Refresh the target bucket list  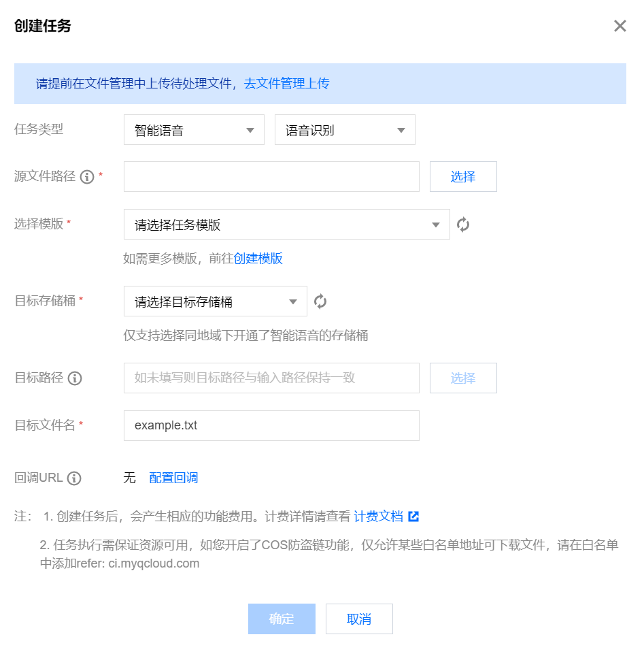pyautogui.click(x=320, y=301)
